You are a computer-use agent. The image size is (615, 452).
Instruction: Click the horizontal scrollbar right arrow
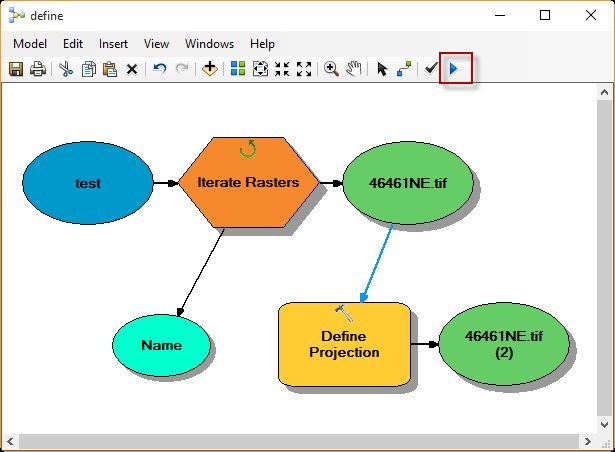coord(587,441)
